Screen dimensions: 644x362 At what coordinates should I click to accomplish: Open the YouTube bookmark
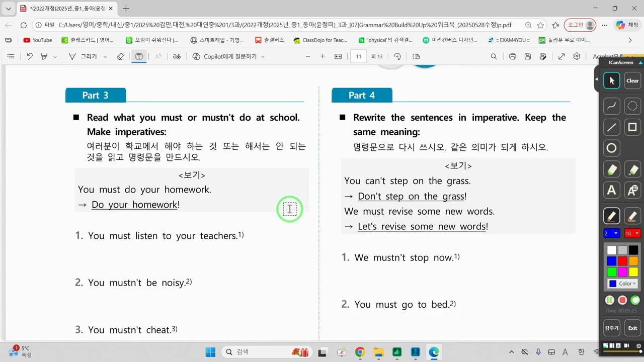point(38,40)
